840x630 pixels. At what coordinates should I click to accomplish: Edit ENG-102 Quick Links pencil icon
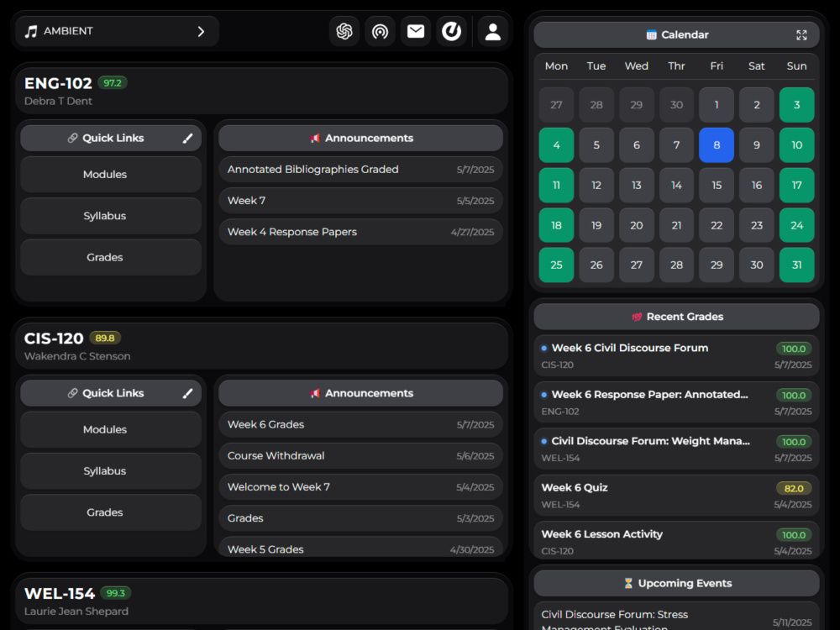[187, 139]
